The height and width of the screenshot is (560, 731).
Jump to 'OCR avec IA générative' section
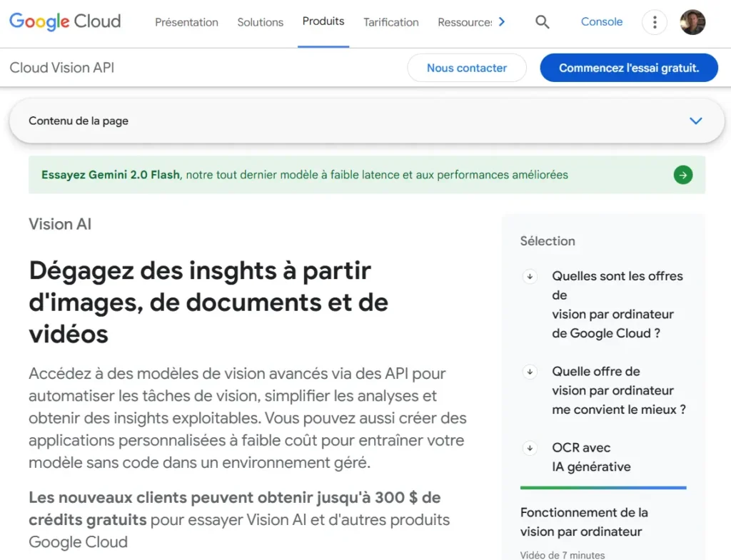tap(591, 457)
